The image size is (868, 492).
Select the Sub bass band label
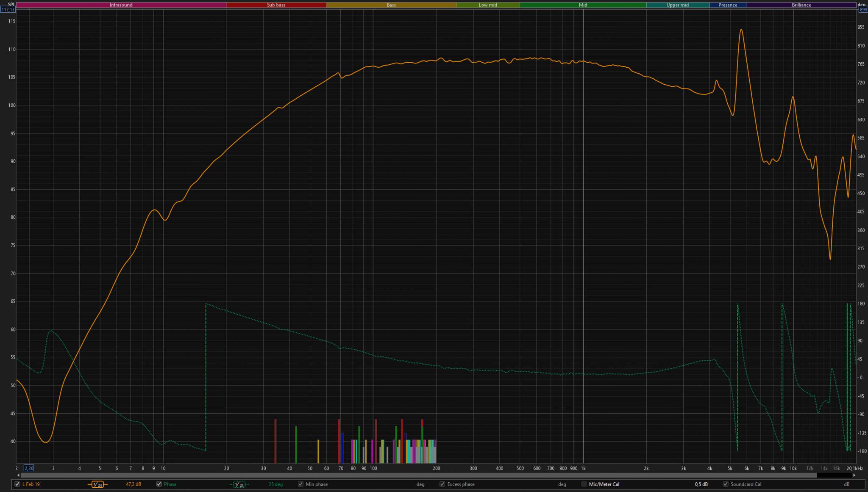276,5
